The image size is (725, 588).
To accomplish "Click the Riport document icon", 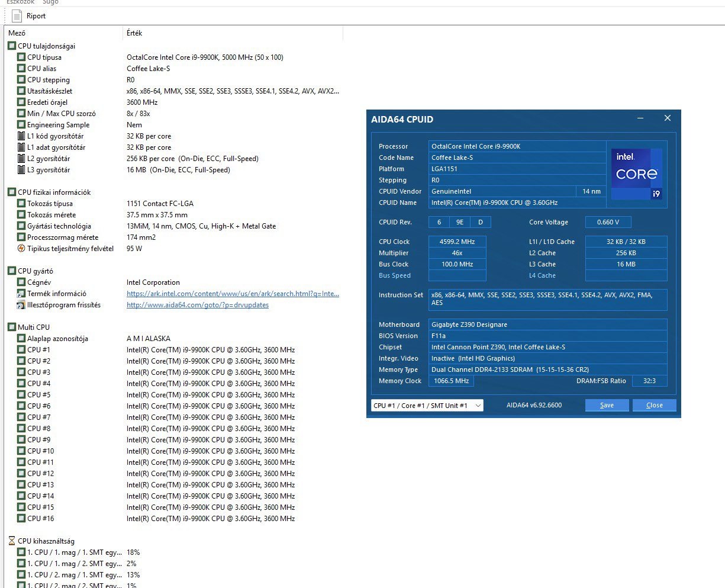I will pos(17,16).
